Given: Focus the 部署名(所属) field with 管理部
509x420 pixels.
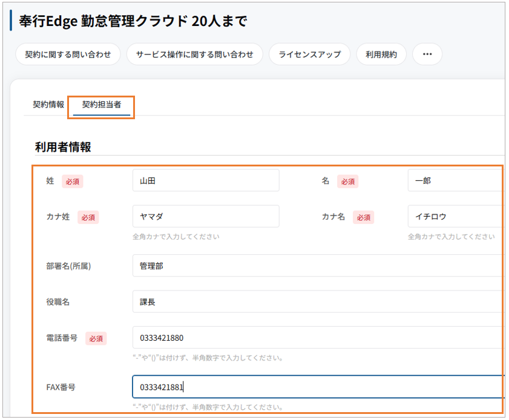Looking at the screenshot, I should (x=318, y=266).
